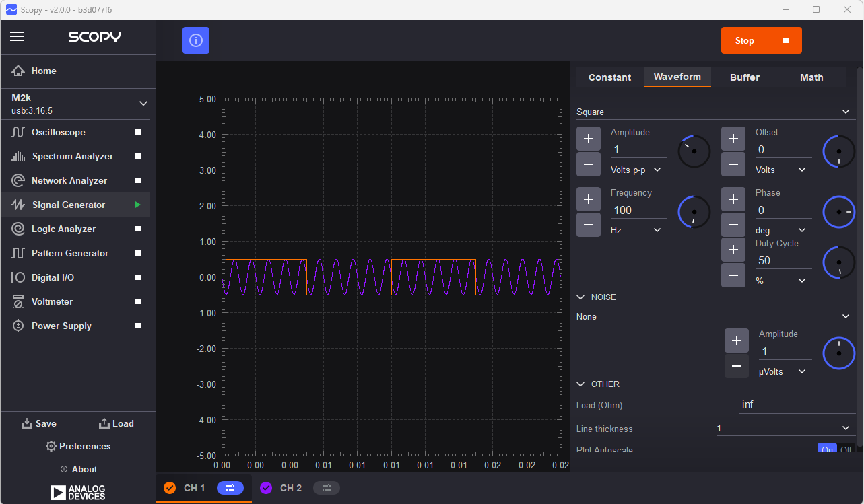The height and width of the screenshot is (504, 864).
Task: Decrease Frequency with minus button
Action: point(589,224)
